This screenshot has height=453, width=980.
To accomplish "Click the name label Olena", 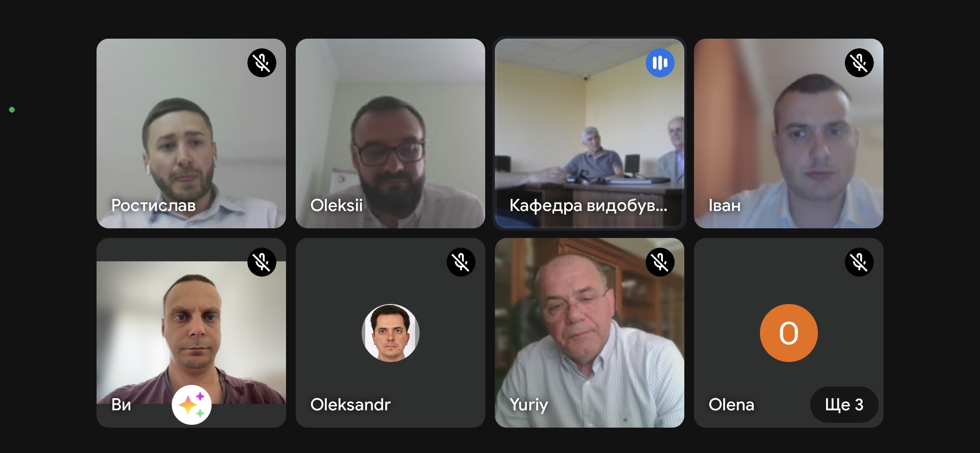I will (731, 405).
